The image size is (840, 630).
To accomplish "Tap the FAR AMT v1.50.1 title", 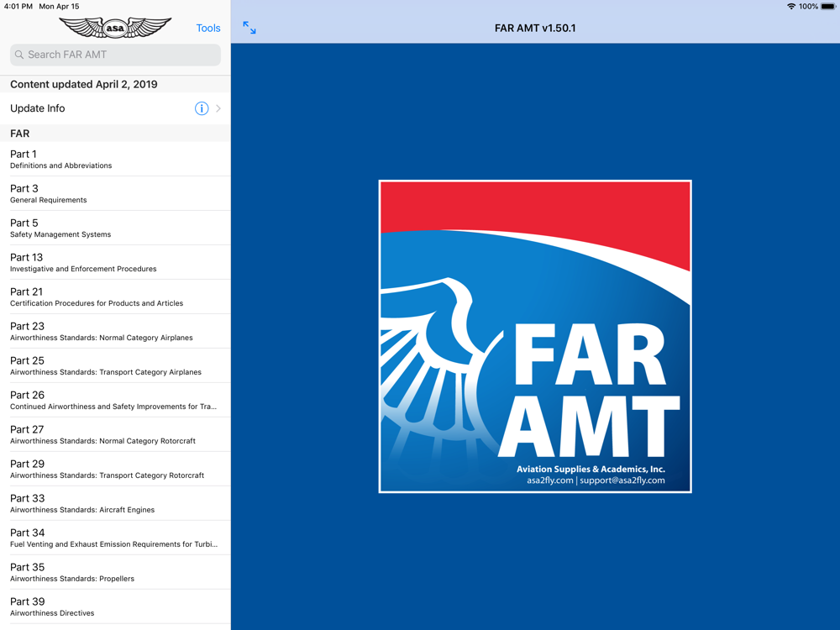I will [535, 28].
